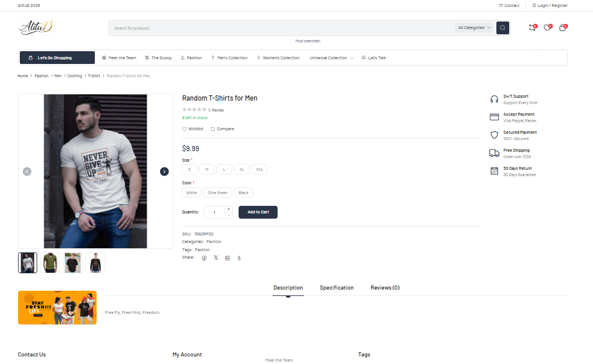Viewport: 593px width, 364px height.
Task: Click the star rating row
Action: (x=194, y=110)
